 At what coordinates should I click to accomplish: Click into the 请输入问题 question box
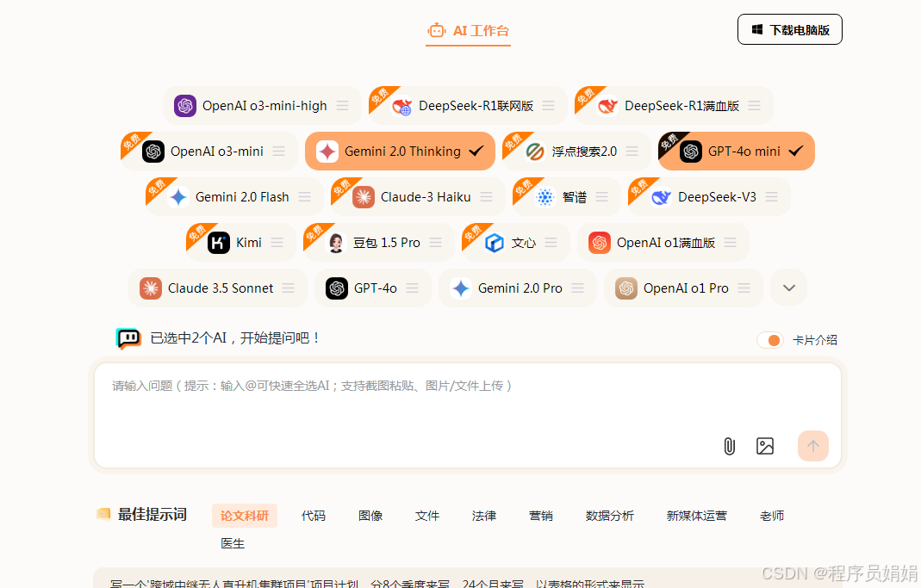tap(468, 416)
